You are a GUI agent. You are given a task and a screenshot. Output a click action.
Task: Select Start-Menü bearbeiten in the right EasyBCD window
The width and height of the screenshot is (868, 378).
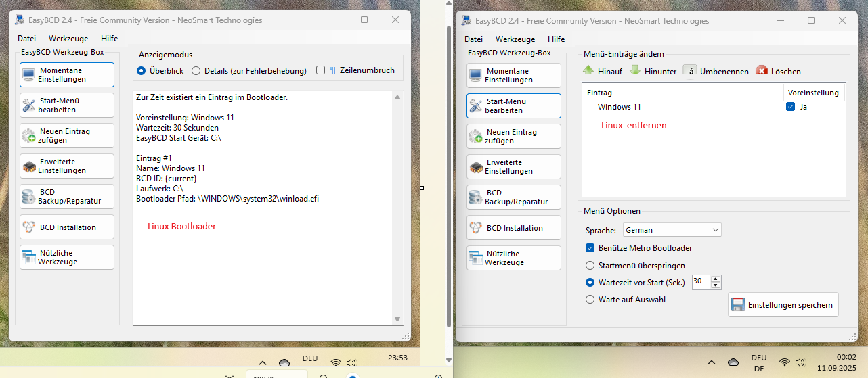coord(514,105)
